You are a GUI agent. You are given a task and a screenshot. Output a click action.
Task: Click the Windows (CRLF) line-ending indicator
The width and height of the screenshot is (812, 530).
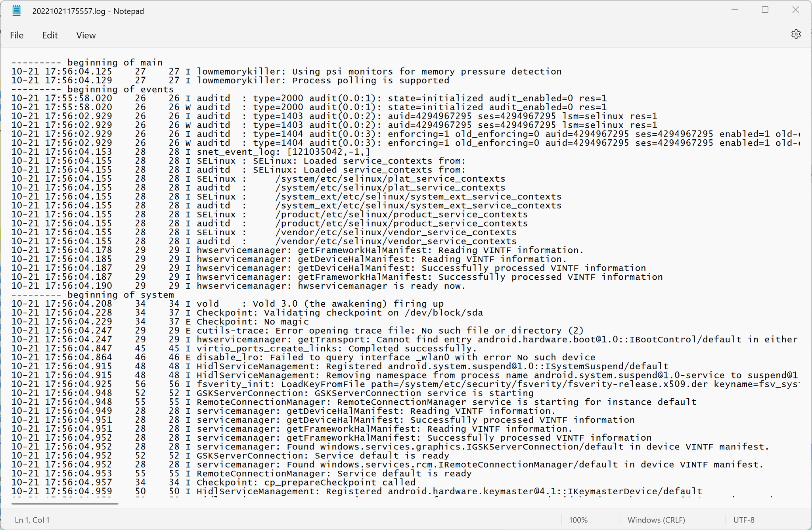pos(656,520)
